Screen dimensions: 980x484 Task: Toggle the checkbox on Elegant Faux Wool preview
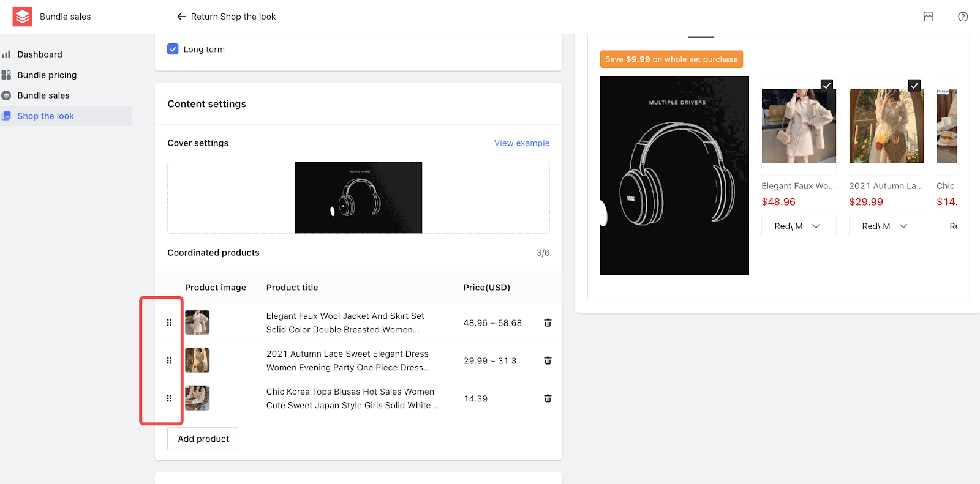click(x=827, y=85)
